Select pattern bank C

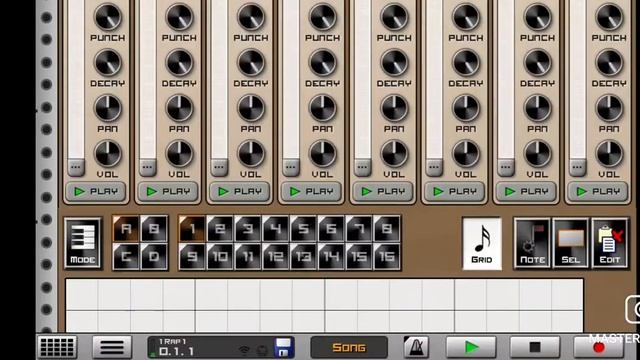click(x=126, y=257)
